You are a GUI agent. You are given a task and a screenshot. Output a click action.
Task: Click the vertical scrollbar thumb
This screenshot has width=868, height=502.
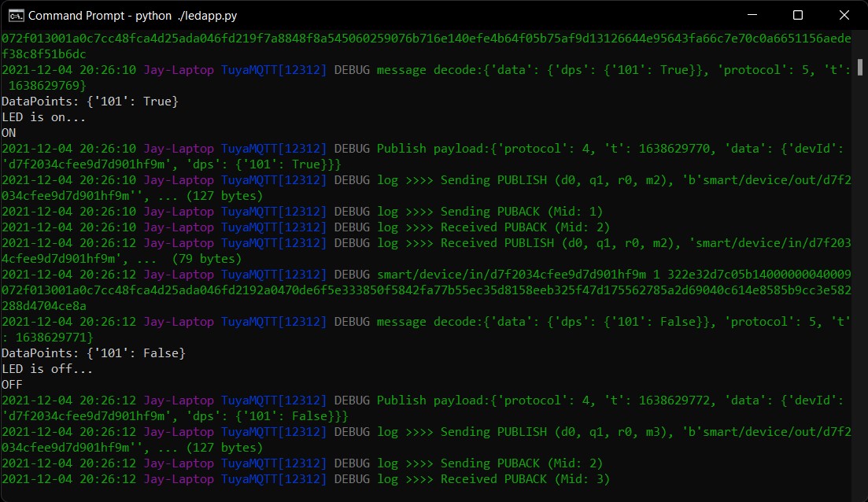(859, 68)
